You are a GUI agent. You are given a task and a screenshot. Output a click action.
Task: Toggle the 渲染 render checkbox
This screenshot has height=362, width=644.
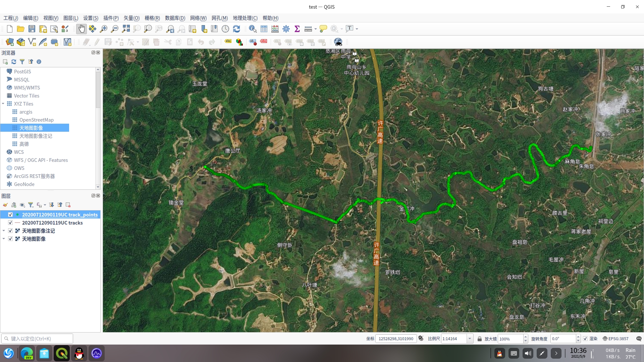(x=585, y=339)
